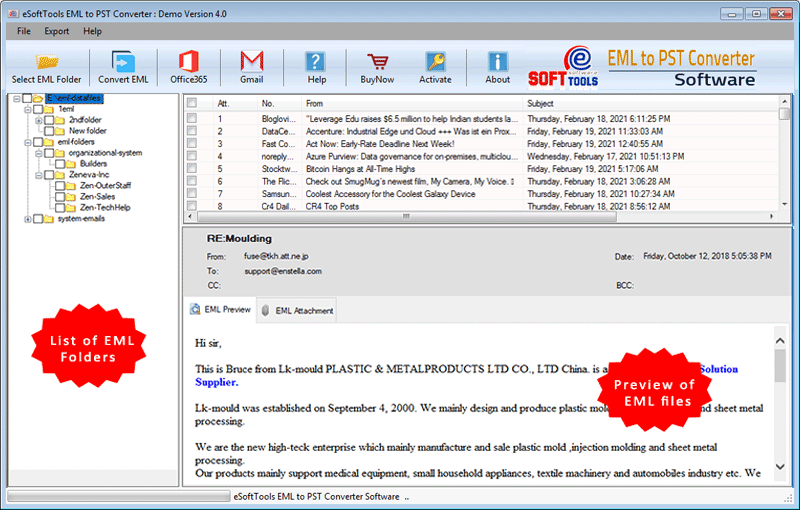Toggle the select-all checkbox in list header

(192, 103)
